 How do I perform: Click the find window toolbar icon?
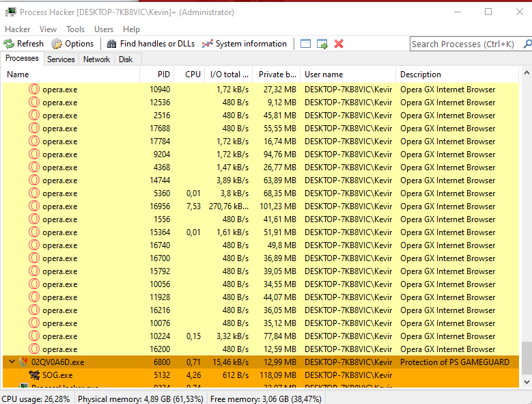pos(305,44)
